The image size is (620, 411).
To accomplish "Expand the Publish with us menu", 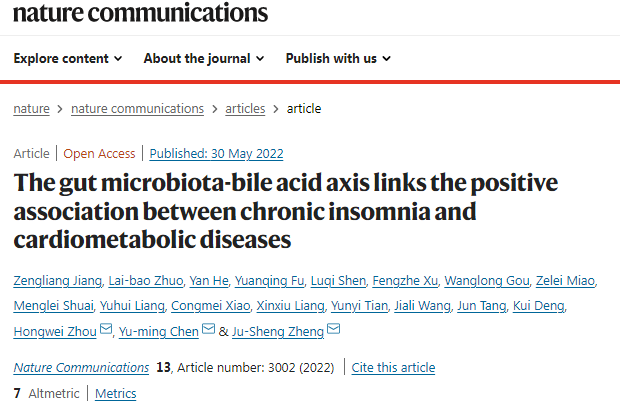I will 338,59.
